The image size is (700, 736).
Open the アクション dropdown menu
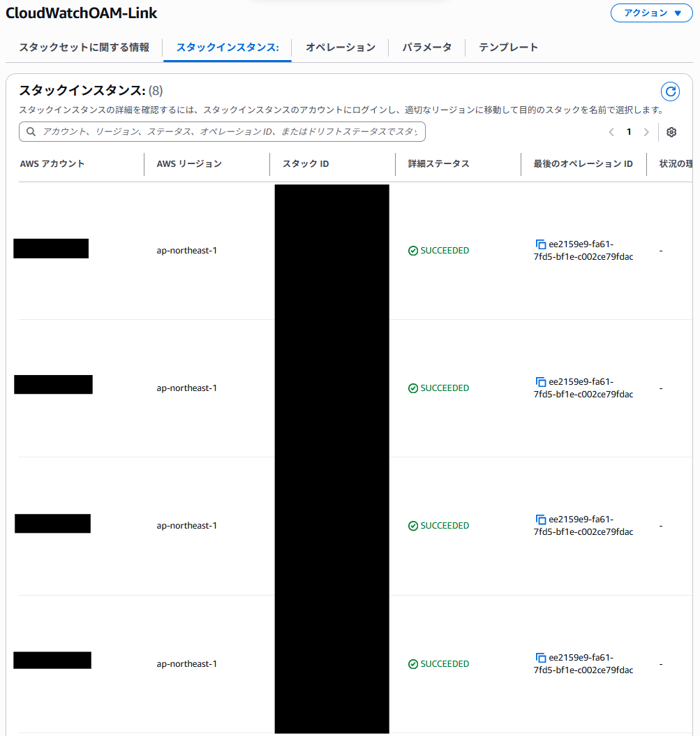click(x=650, y=13)
